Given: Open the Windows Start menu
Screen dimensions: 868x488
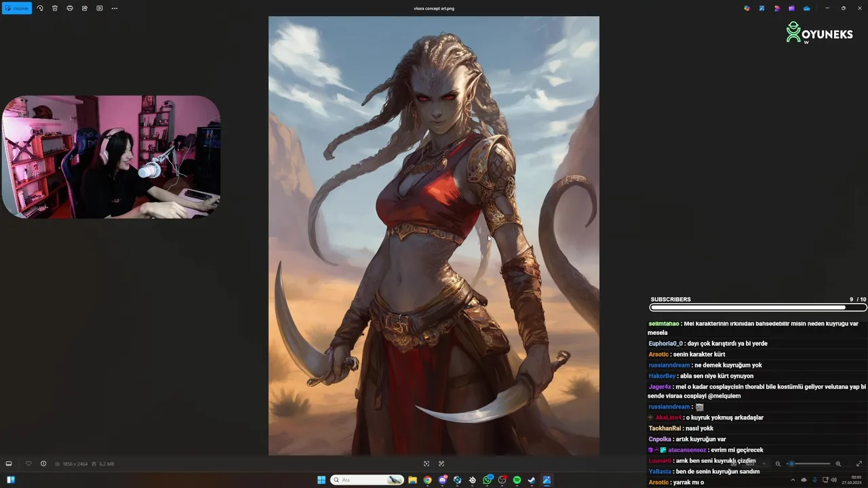Looking at the screenshot, I should point(321,480).
